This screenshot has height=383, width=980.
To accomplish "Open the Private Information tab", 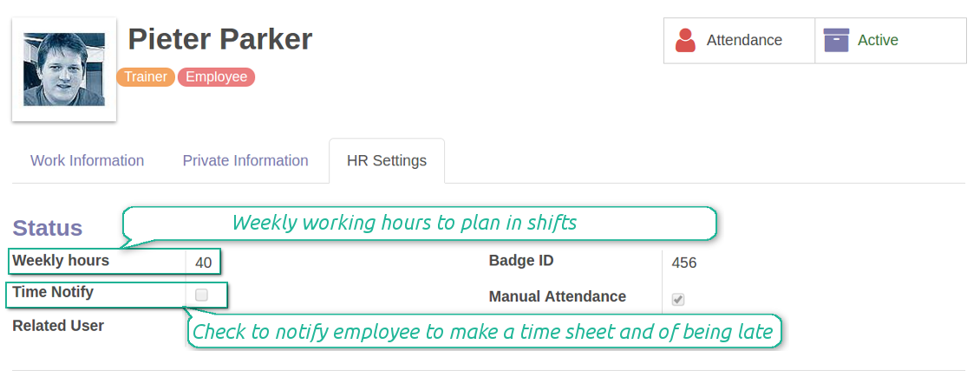I will [x=245, y=160].
